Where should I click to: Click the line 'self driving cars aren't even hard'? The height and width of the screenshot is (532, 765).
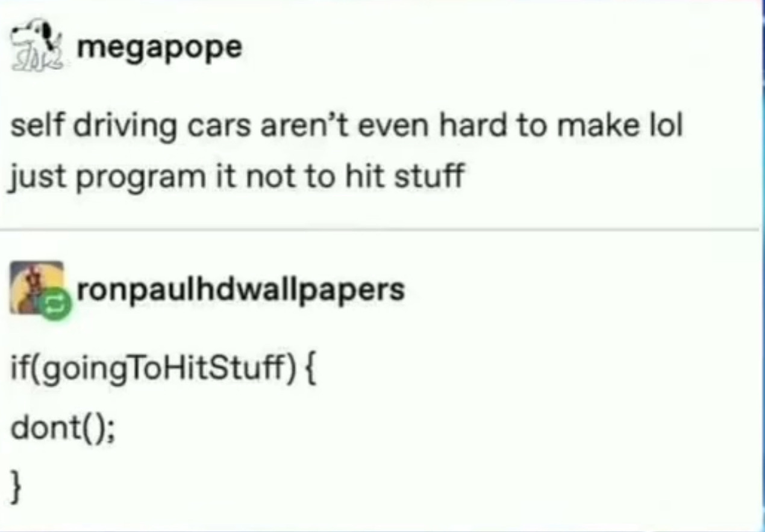pos(346,127)
